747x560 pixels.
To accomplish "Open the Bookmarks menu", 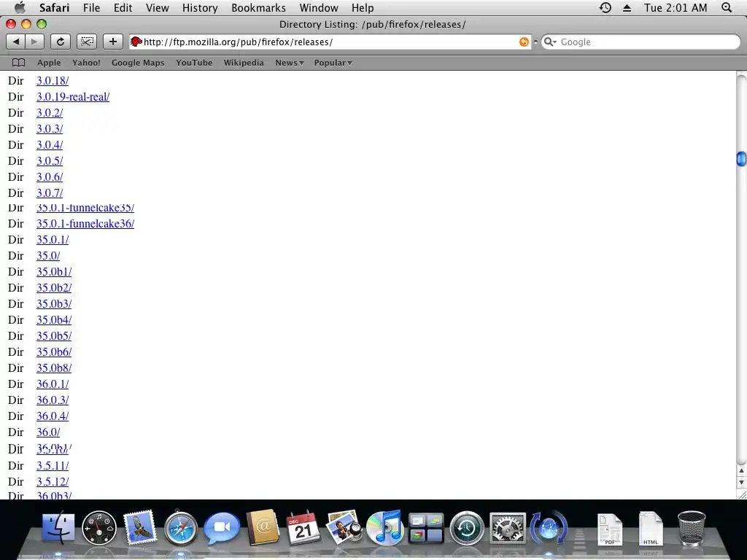I will click(x=259, y=7).
